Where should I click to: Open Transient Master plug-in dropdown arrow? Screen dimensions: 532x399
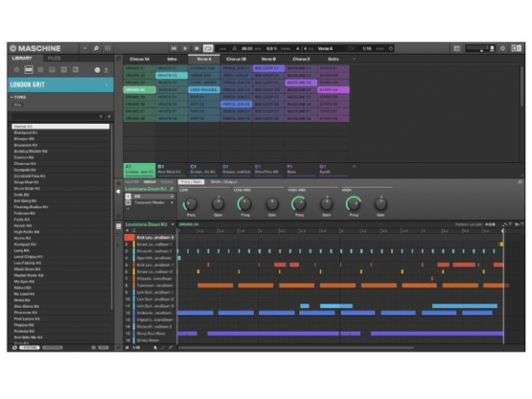pos(172,202)
